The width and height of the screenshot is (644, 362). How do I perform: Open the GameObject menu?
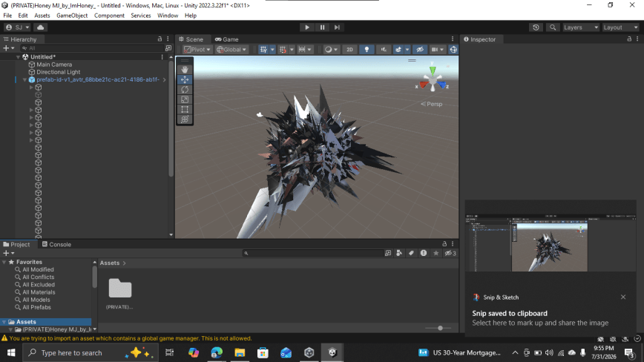[x=72, y=16]
